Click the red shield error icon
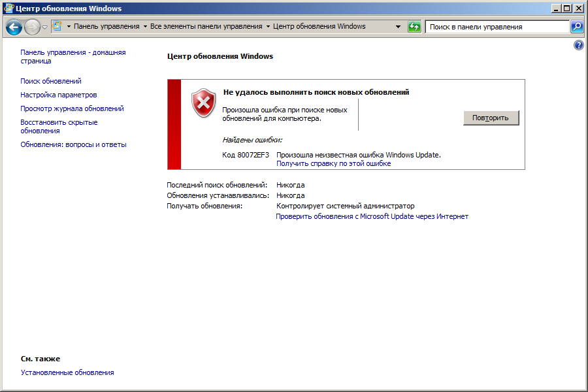Image resolution: width=588 pixels, height=392 pixels. click(204, 103)
